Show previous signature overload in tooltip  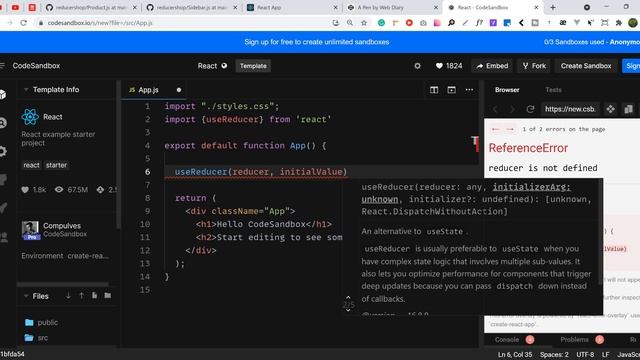(x=348, y=298)
